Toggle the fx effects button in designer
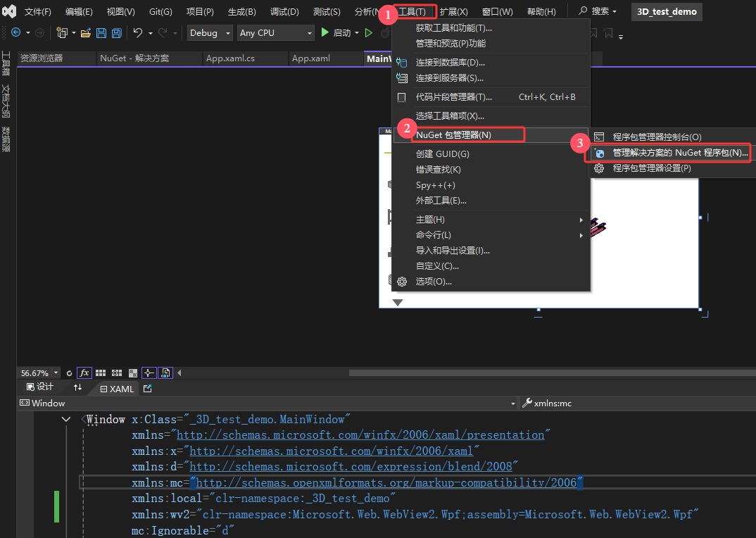Viewport: 756px width, 538px height. 84,373
